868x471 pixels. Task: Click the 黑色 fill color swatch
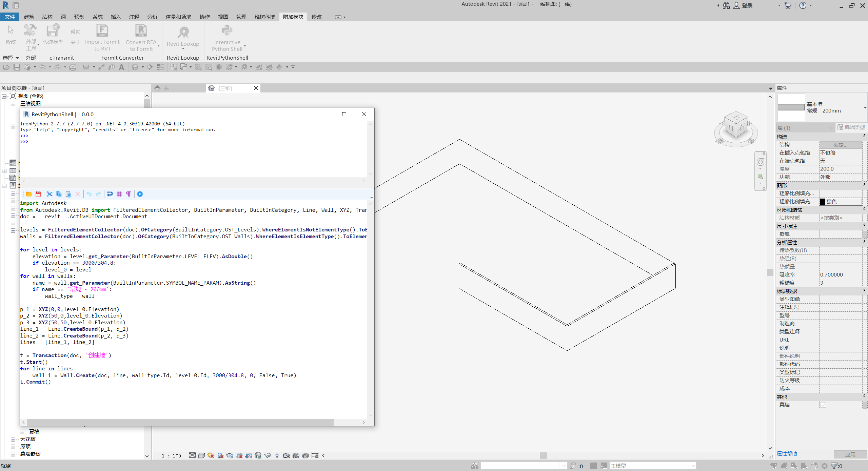tap(823, 202)
